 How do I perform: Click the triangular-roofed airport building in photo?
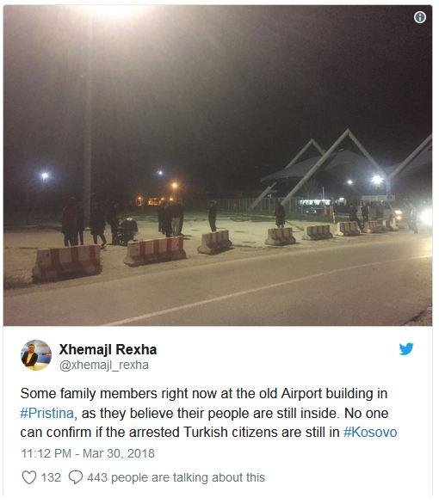tap(346, 172)
